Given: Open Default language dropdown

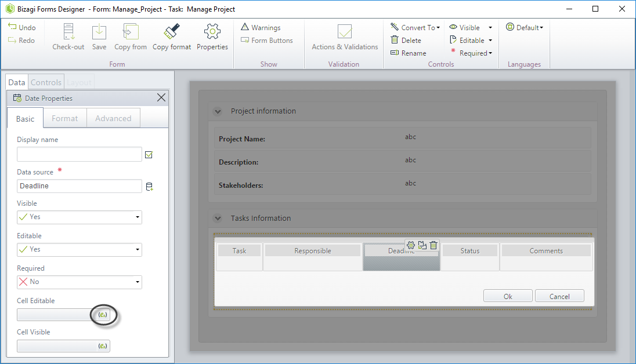Looking at the screenshot, I should click(525, 28).
